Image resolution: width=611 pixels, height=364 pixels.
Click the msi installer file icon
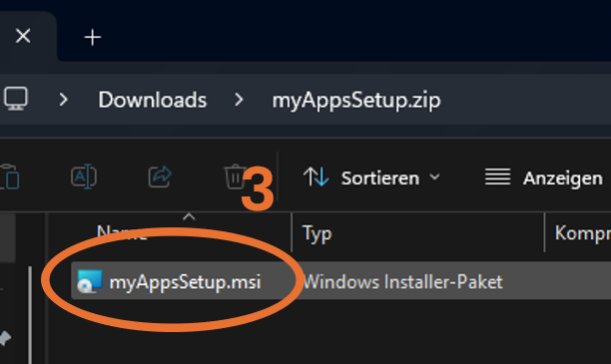click(x=90, y=281)
